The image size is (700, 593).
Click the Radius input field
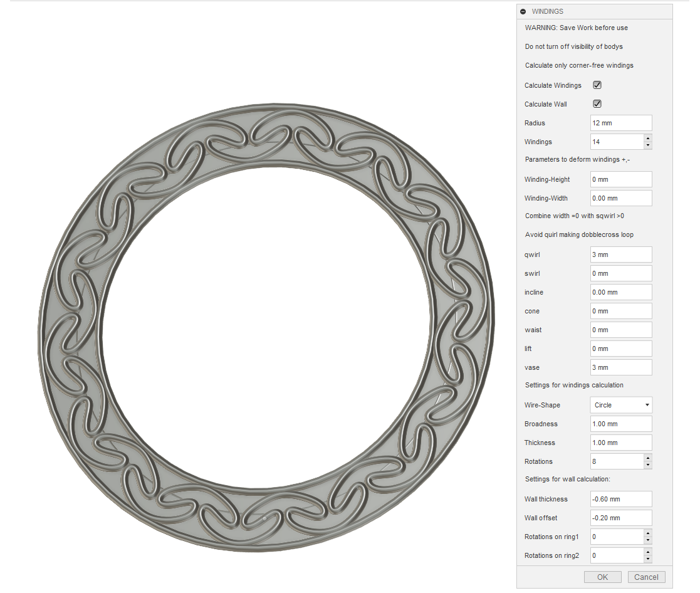[620, 123]
